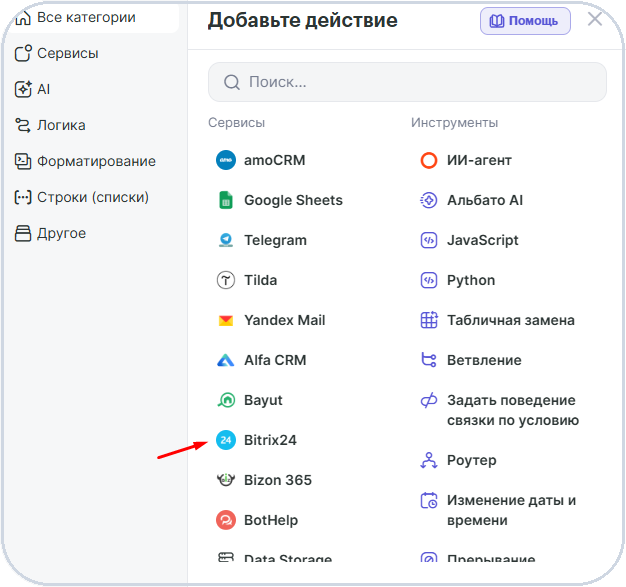Viewport: 626px width, 587px height.
Task: Click the Альбато AI icon
Action: (x=429, y=200)
